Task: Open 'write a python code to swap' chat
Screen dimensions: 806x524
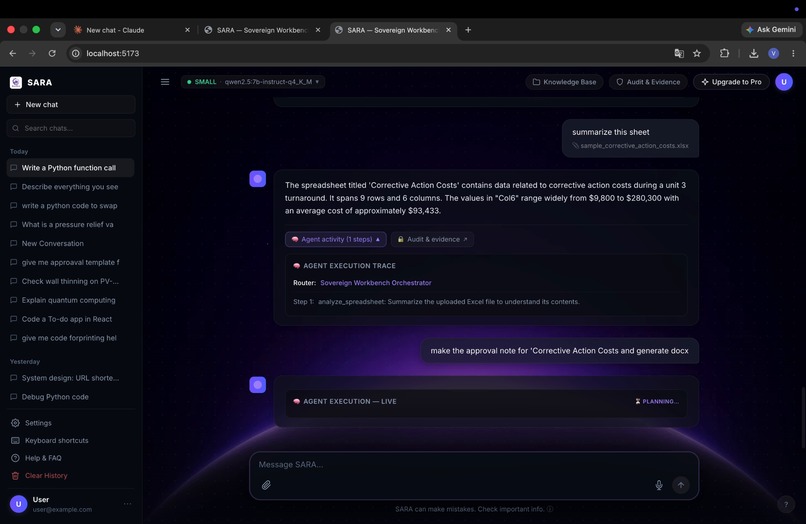Action: point(70,206)
